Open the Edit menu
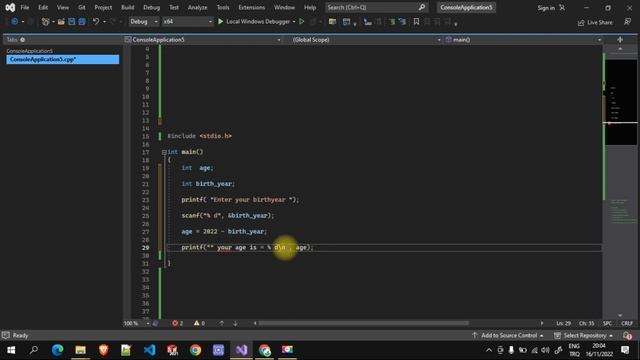The image size is (640, 360). (43, 7)
